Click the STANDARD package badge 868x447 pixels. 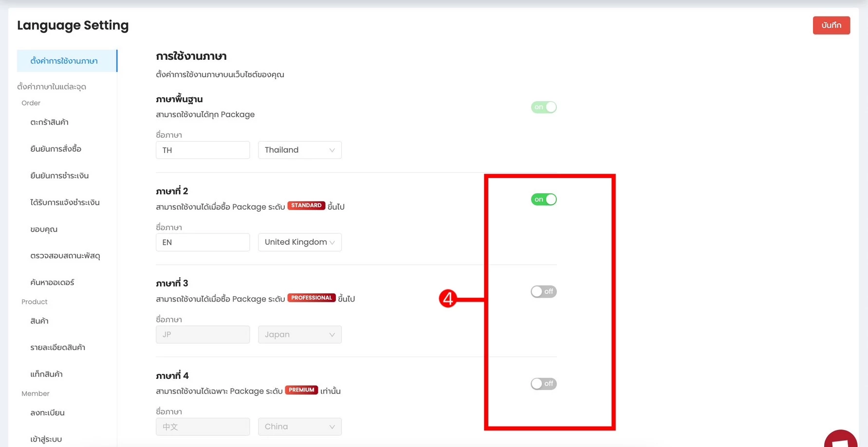306,205
